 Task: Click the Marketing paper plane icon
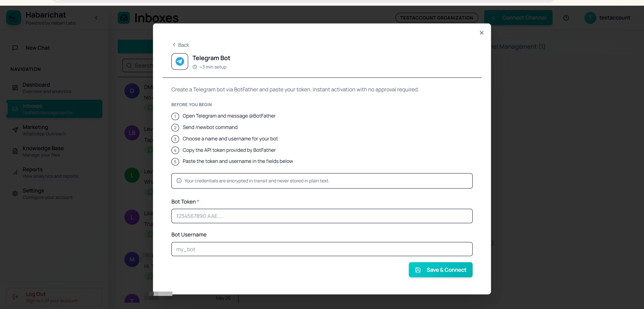pyautogui.click(x=15, y=130)
